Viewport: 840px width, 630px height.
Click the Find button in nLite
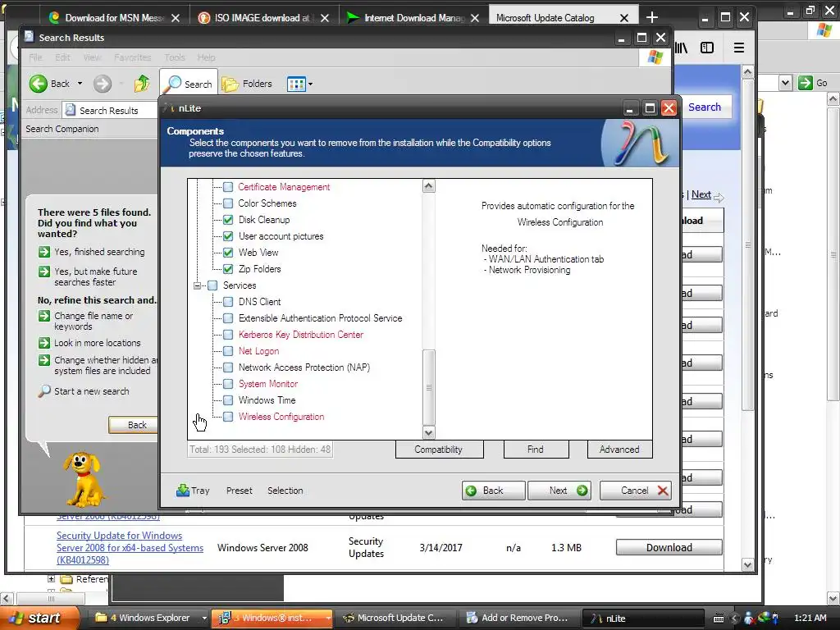coord(536,450)
